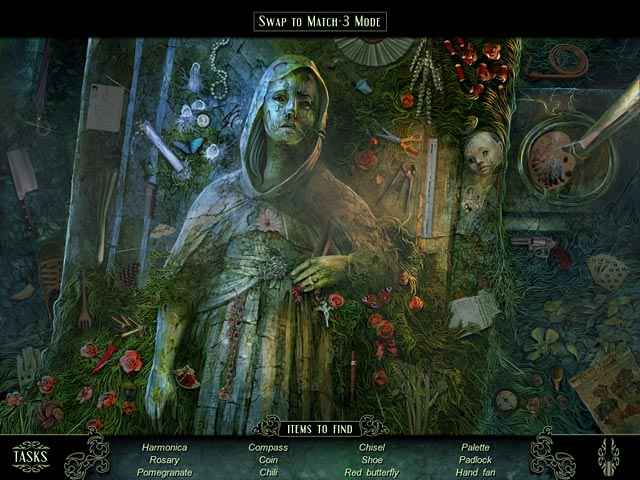640x480 pixels.
Task: Collect the split pomegranate near statue base
Action: 187,377
